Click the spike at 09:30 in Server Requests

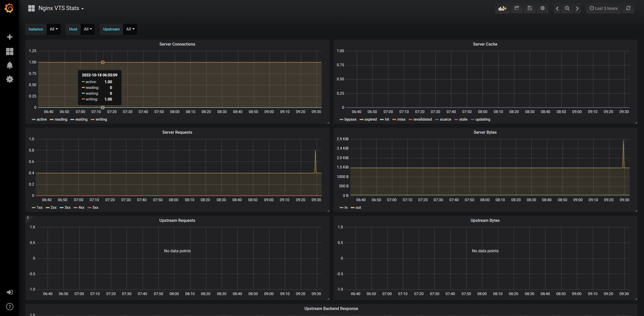click(315, 161)
